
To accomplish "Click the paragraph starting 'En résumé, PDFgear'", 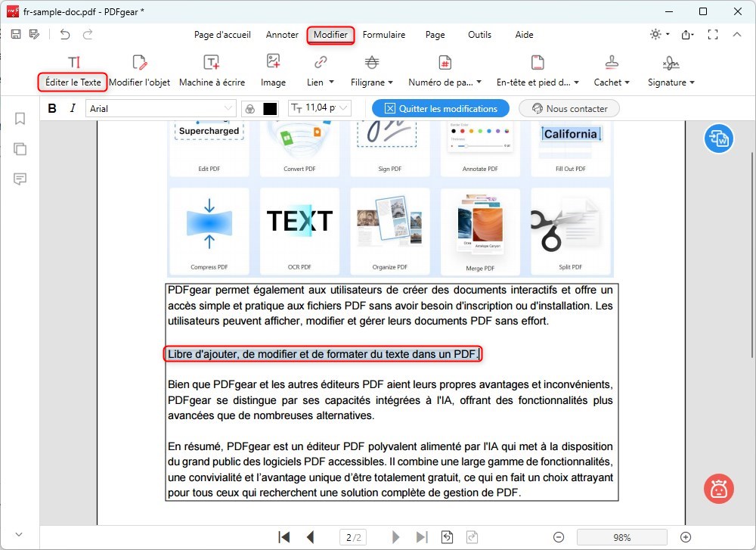I will point(391,470).
